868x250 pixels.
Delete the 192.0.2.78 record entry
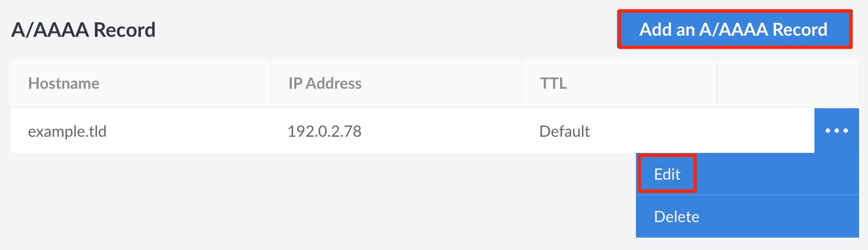pos(676,216)
